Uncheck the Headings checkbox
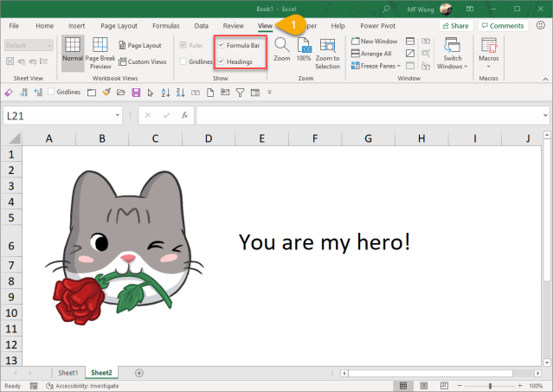The width and height of the screenshot is (553, 392). tap(222, 61)
